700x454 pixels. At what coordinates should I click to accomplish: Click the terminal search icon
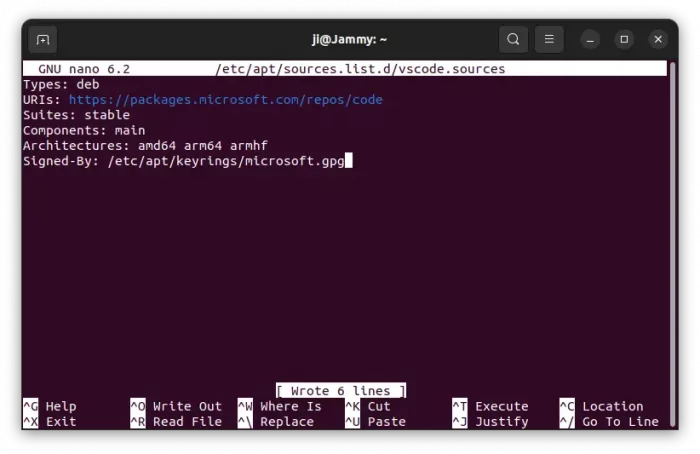(513, 40)
